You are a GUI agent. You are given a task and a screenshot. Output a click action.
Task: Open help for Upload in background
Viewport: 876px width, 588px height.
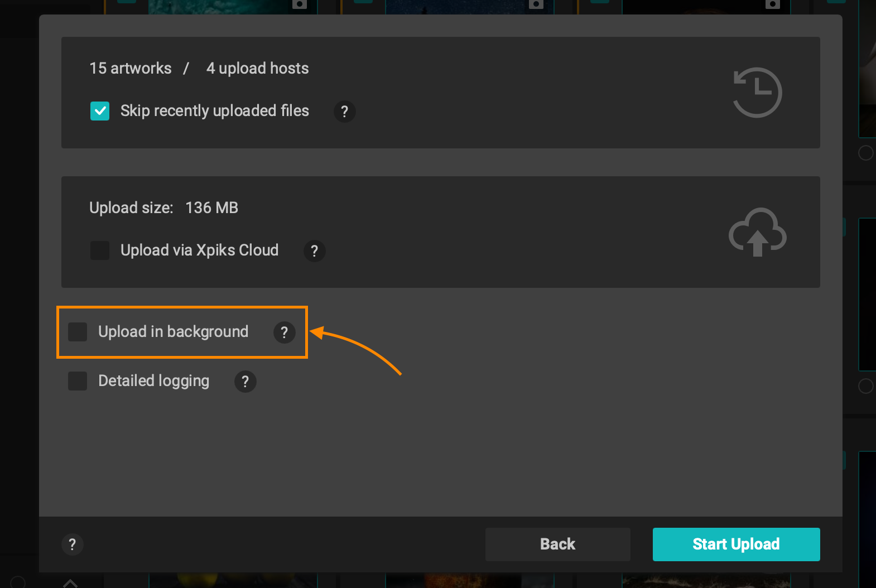(x=285, y=332)
